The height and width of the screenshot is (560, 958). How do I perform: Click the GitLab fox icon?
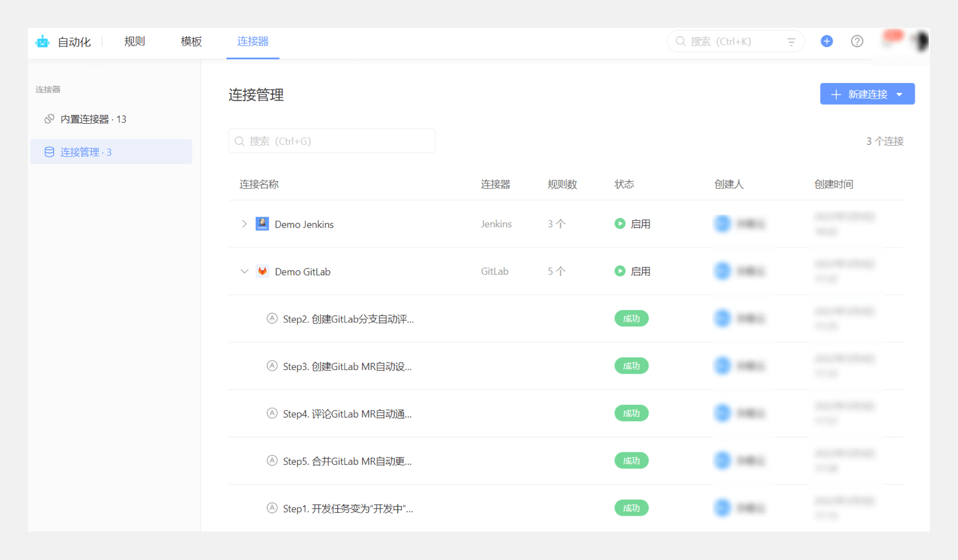[262, 271]
